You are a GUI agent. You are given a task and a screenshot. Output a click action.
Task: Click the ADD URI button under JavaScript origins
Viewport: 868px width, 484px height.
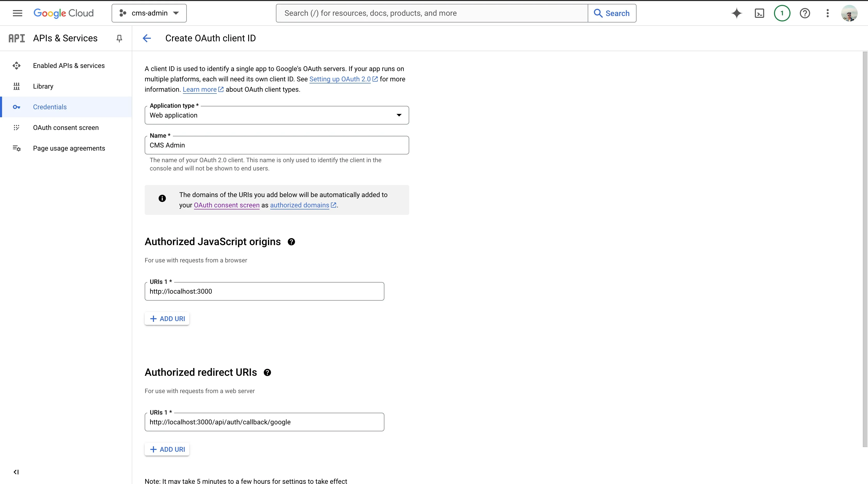167,318
